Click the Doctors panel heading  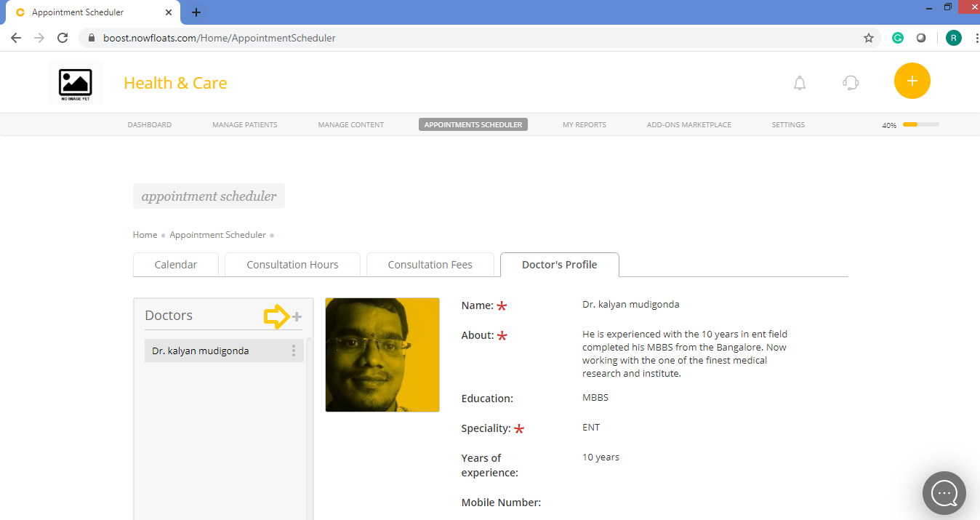[169, 316]
